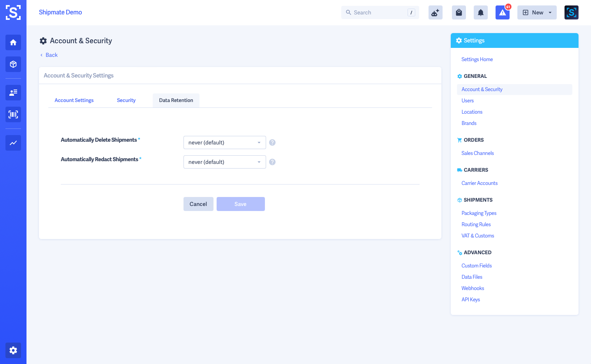Open notifications via the bell icon
Screen dimensions: 591x364
click(x=480, y=12)
